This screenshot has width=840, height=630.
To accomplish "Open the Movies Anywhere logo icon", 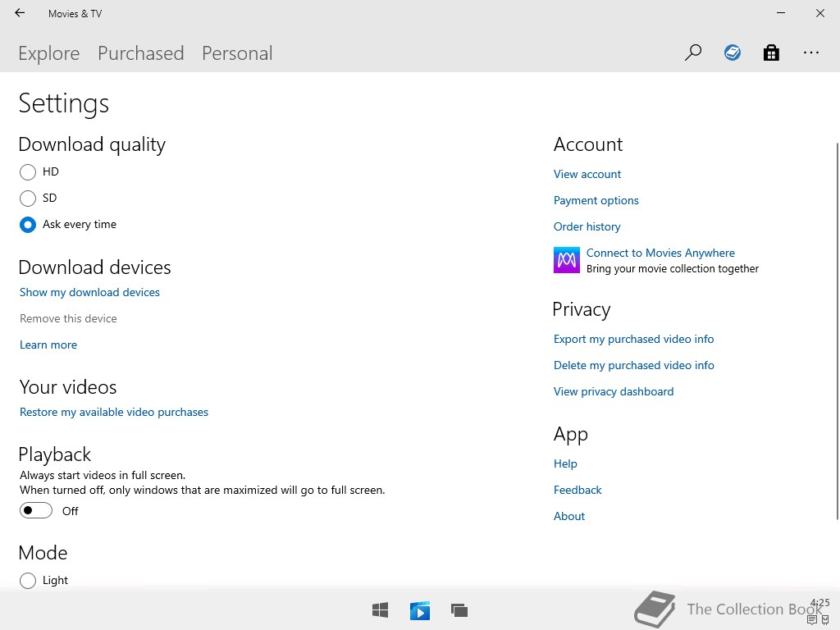I will 567,260.
